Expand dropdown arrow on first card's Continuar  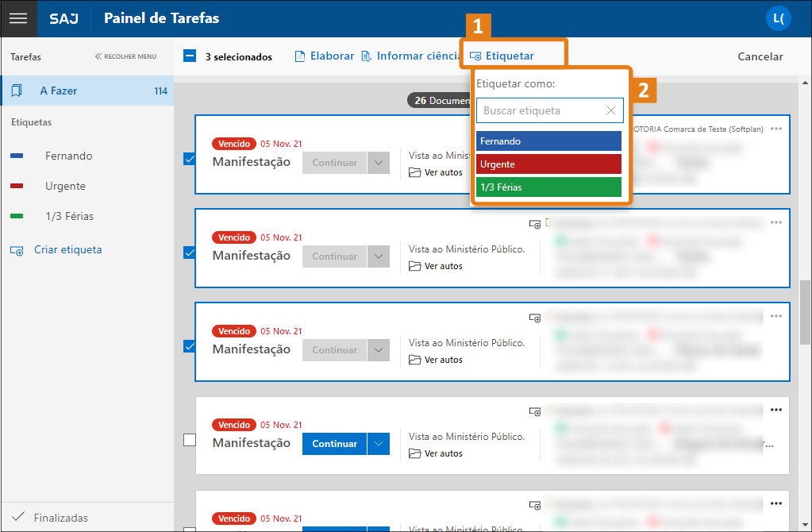click(x=379, y=163)
